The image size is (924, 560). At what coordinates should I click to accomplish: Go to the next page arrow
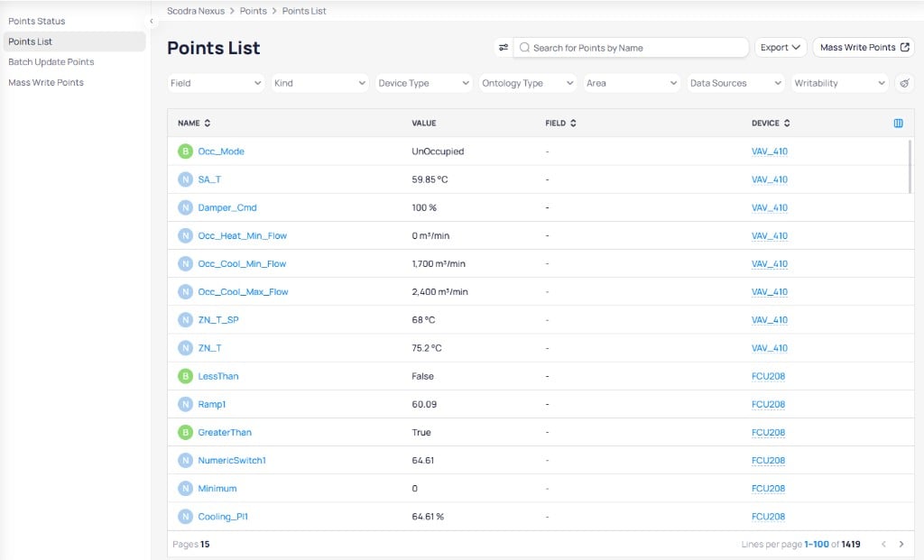click(901, 544)
